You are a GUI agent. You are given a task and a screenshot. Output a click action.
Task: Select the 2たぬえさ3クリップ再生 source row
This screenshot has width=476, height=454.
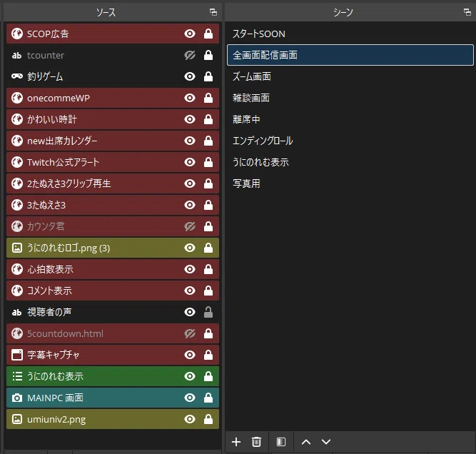(x=113, y=183)
